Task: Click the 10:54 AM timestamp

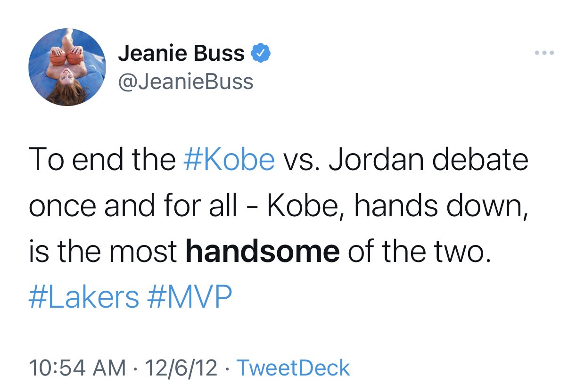Action: pyautogui.click(x=77, y=368)
